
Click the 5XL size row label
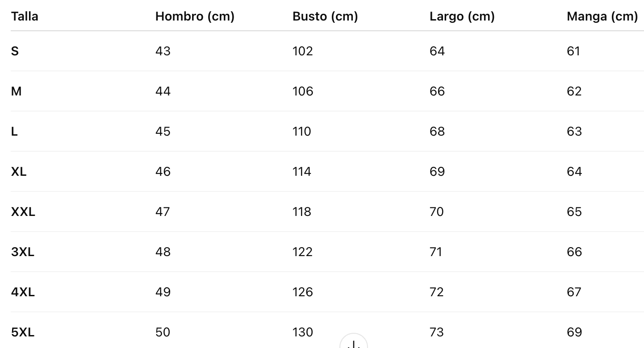[23, 332]
